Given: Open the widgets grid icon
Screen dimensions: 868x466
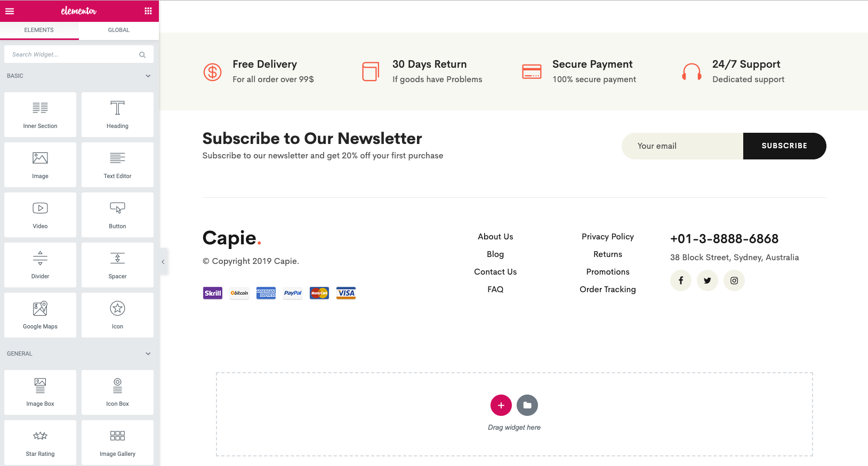Looking at the screenshot, I should [148, 11].
